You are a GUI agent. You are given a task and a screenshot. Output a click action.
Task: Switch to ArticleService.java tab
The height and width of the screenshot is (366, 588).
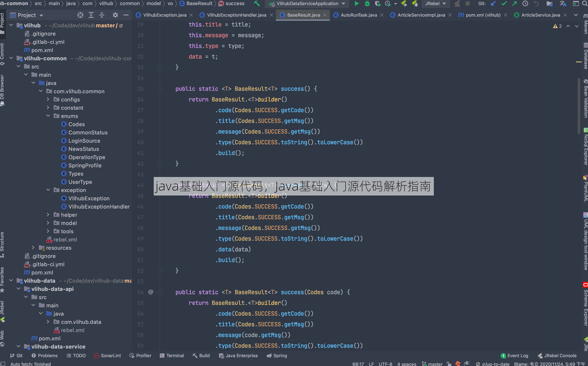tap(541, 15)
